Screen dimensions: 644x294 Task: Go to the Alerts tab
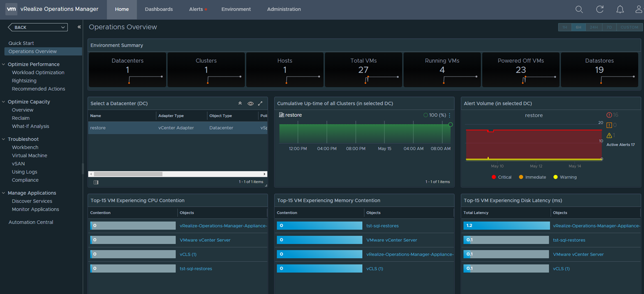pyautogui.click(x=196, y=9)
